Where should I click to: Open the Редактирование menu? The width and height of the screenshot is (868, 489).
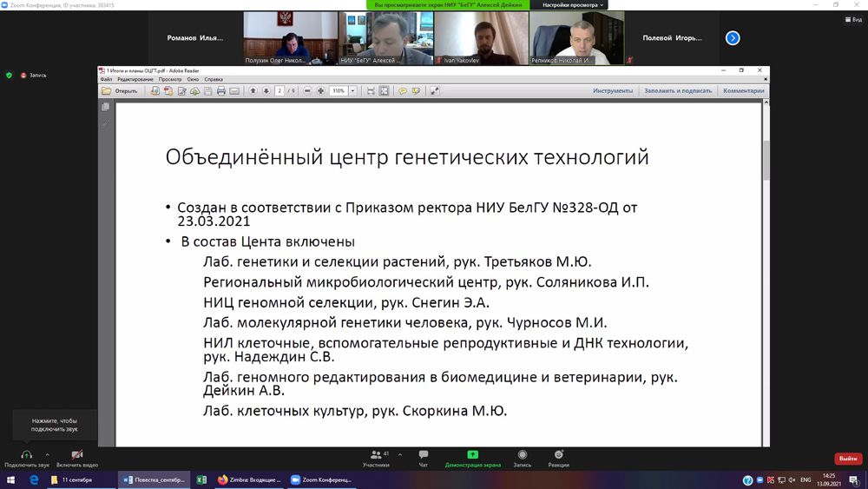[x=135, y=79]
